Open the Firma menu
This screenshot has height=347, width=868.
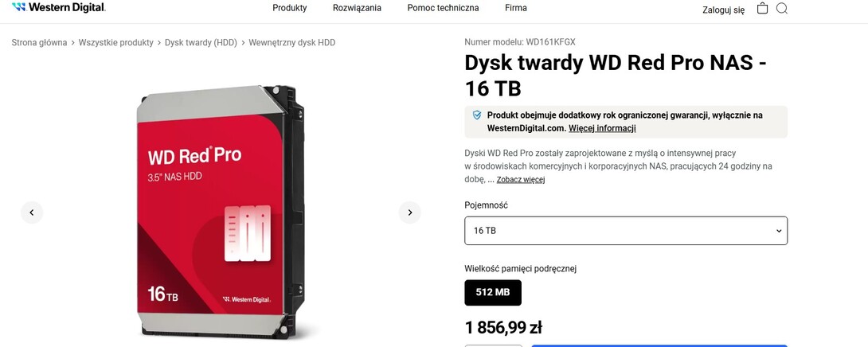(516, 8)
